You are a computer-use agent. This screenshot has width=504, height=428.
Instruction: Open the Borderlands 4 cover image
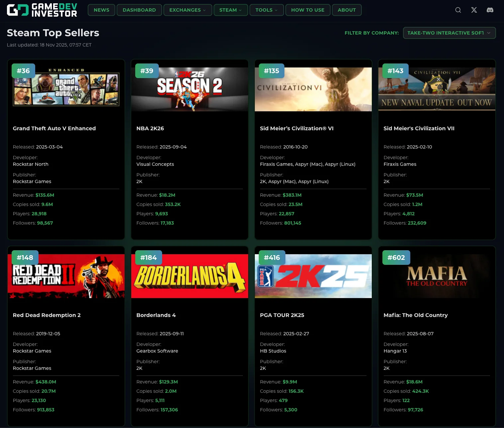pos(189,276)
